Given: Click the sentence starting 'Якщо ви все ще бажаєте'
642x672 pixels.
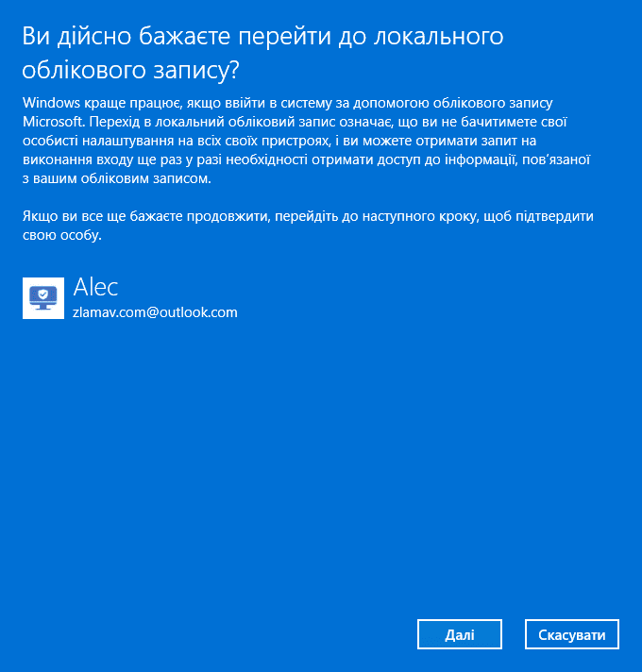Looking at the screenshot, I should point(308,216).
